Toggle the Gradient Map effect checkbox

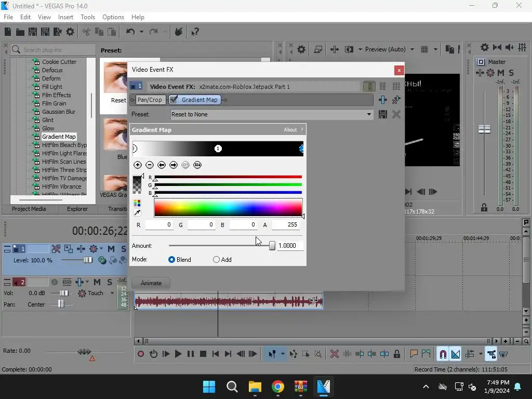coord(174,99)
